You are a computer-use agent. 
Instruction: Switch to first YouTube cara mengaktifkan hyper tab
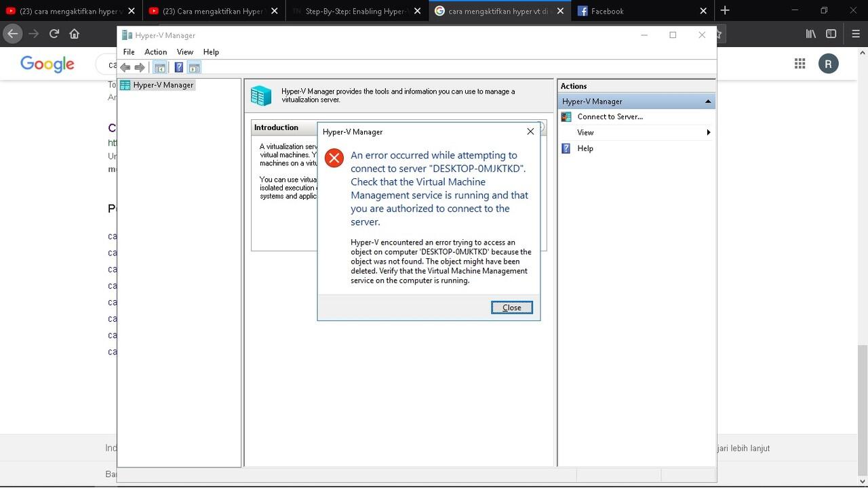(x=71, y=11)
